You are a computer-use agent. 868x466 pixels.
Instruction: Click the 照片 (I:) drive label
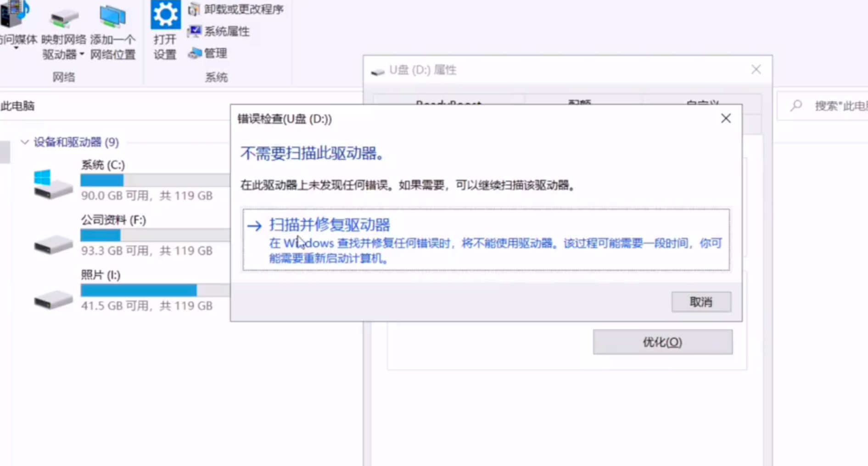(101, 275)
